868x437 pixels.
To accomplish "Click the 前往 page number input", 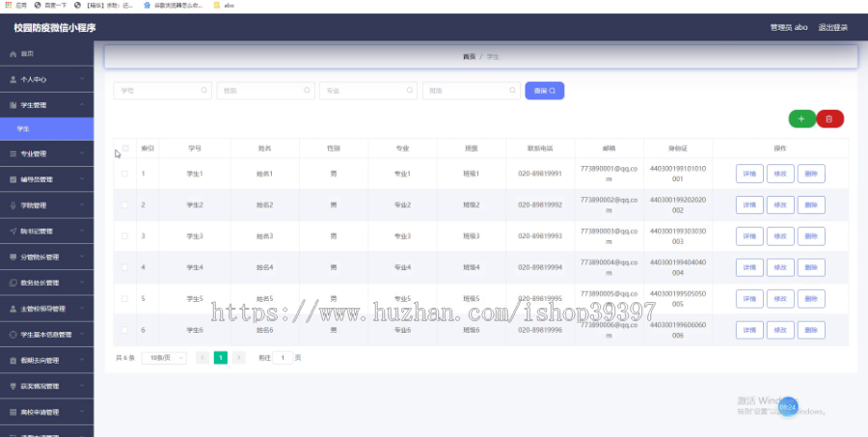I will [x=283, y=358].
